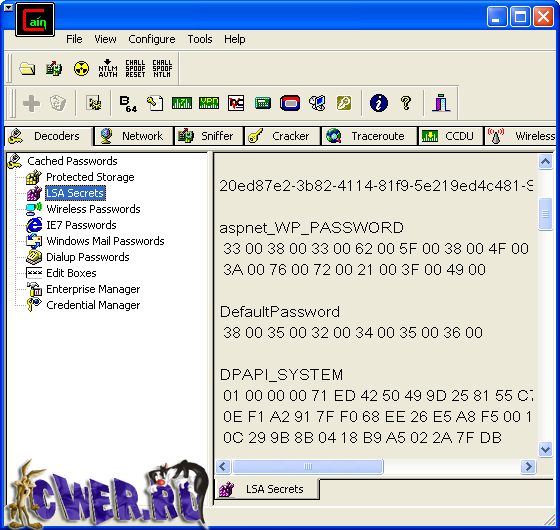Open the title bar system menu arrow
Image resolution: width=560 pixels, height=530 pixels.
click(8, 7)
